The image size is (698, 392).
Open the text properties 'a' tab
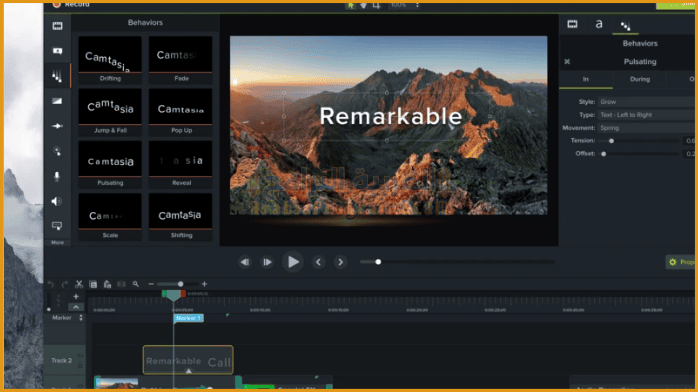[599, 24]
